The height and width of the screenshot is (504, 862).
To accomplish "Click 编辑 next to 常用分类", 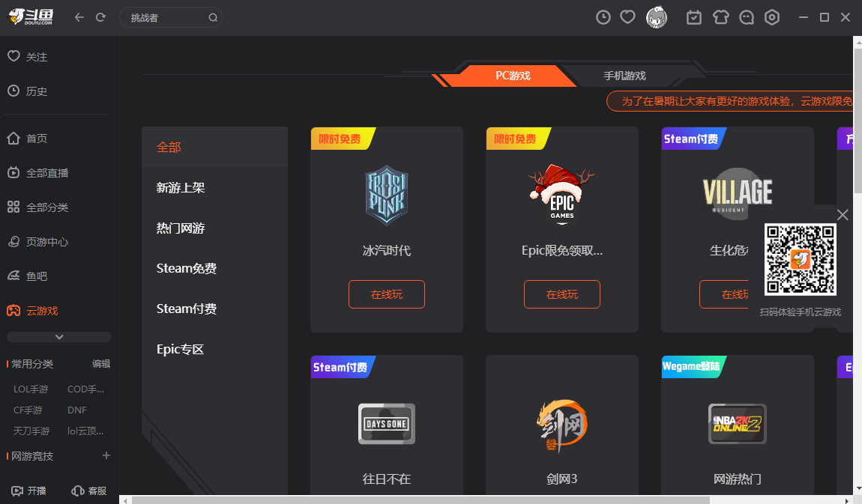I will pos(101,364).
